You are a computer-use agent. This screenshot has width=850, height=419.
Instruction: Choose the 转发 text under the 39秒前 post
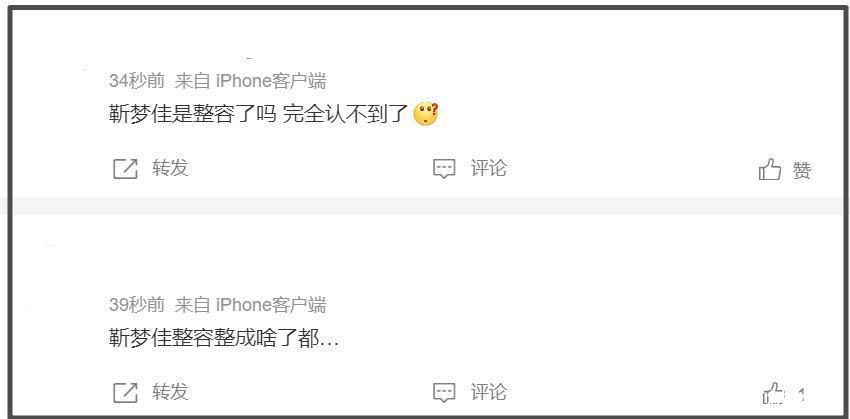[170, 391]
